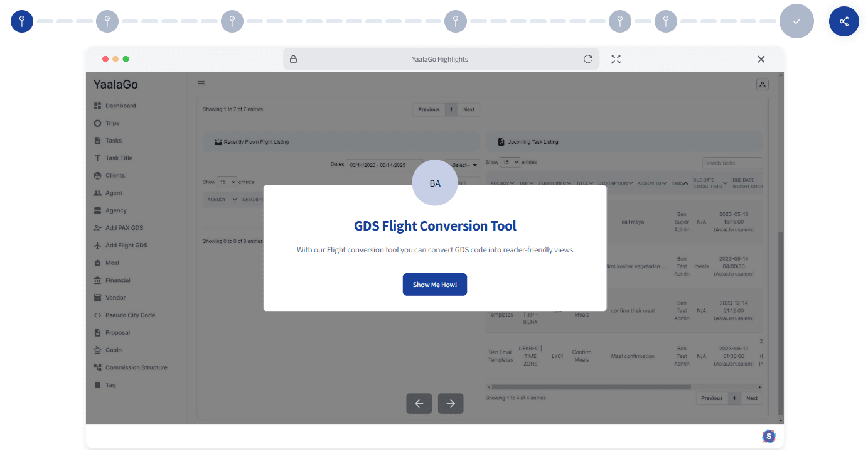
Task: Select Pseudo City Code menu item
Action: click(x=130, y=315)
